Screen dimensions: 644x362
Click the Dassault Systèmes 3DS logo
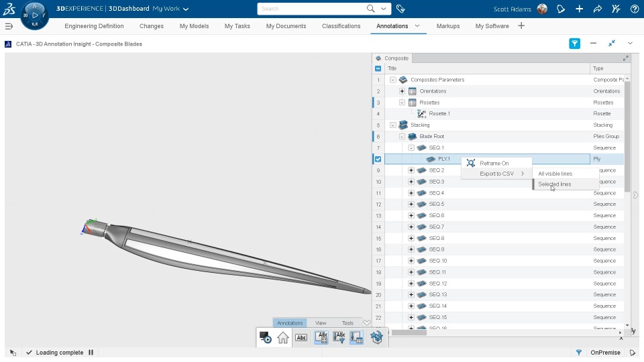click(x=9, y=9)
